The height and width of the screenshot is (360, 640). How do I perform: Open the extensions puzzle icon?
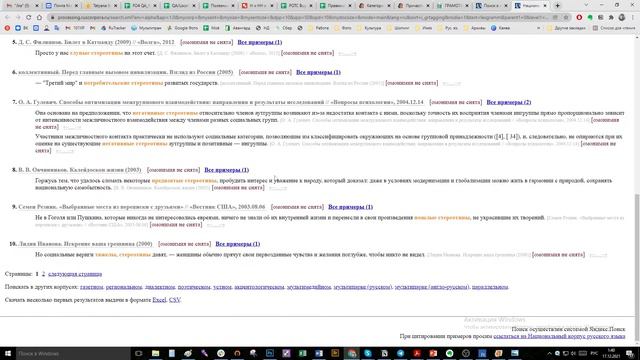pos(611,18)
